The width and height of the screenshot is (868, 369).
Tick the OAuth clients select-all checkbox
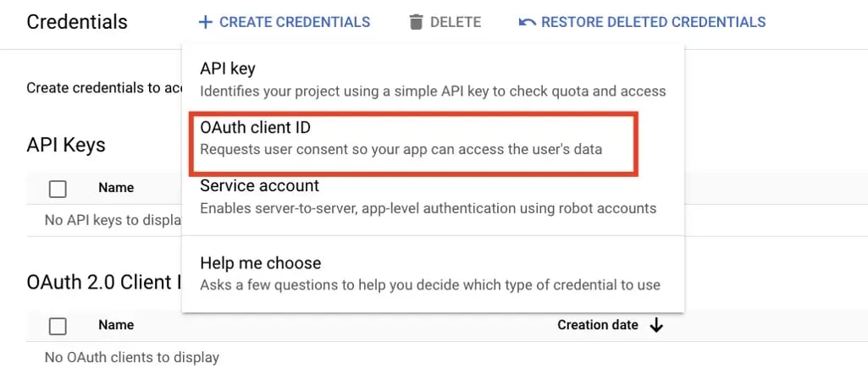(x=58, y=326)
